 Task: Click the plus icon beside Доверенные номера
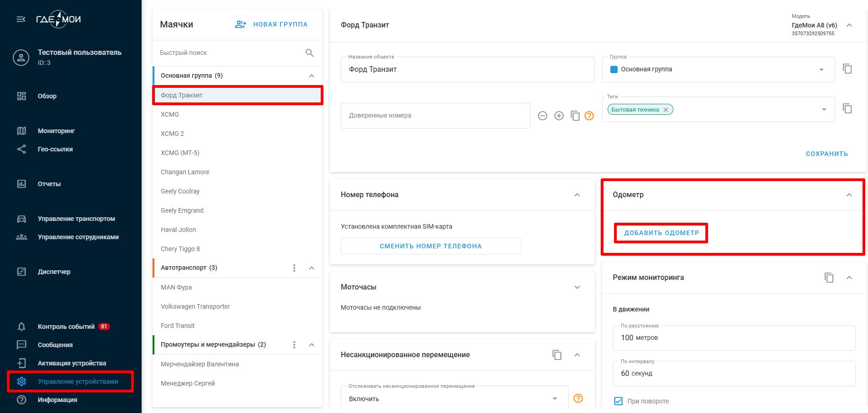(559, 116)
